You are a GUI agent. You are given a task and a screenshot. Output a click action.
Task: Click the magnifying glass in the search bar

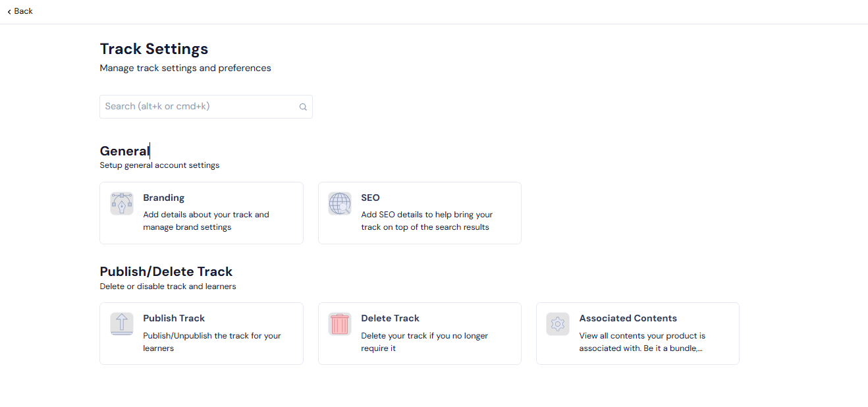point(303,106)
